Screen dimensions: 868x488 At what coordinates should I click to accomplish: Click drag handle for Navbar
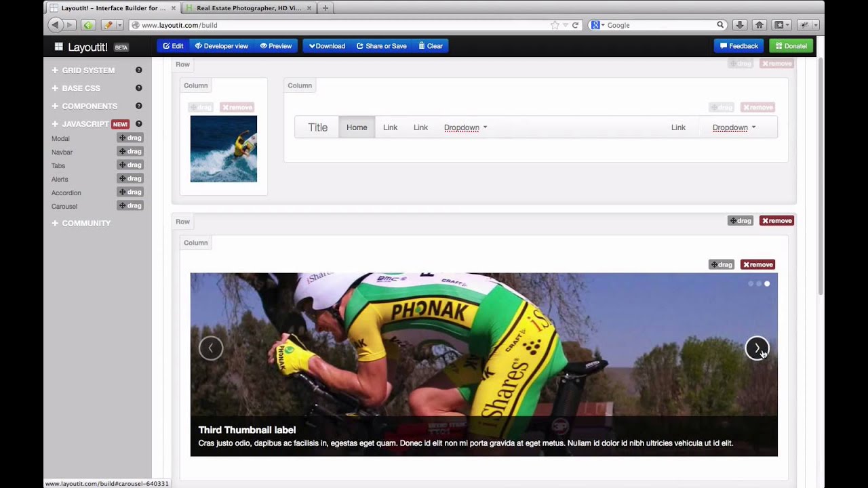pyautogui.click(x=130, y=152)
